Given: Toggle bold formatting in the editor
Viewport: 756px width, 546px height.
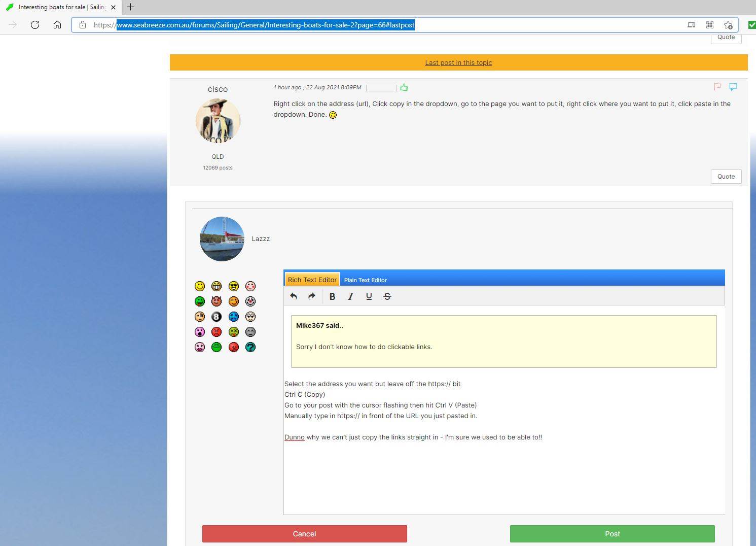Looking at the screenshot, I should (332, 296).
